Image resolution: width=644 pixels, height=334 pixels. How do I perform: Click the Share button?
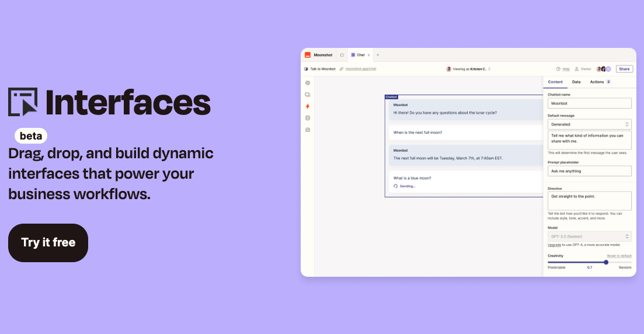(624, 69)
